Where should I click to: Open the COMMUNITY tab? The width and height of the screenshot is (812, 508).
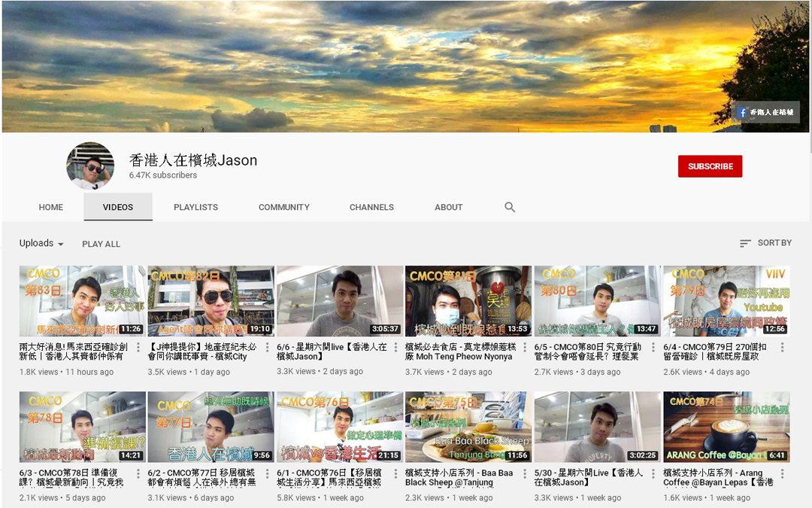click(283, 208)
